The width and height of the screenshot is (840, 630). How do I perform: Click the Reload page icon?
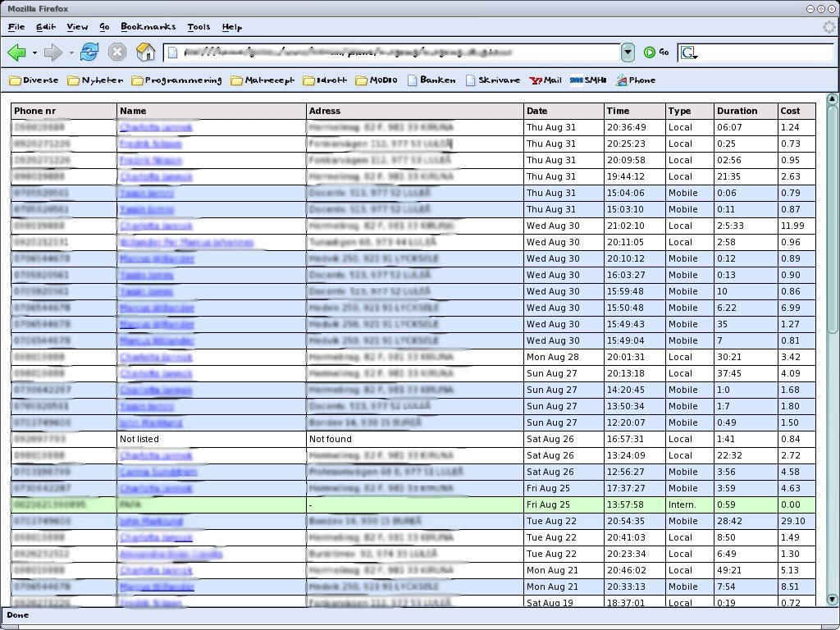[89, 52]
